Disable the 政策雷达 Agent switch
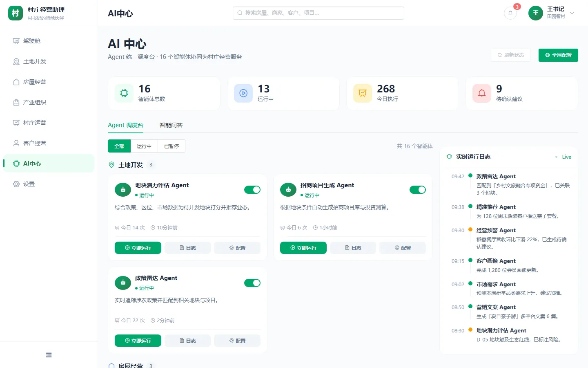The image size is (588, 368). [x=252, y=283]
